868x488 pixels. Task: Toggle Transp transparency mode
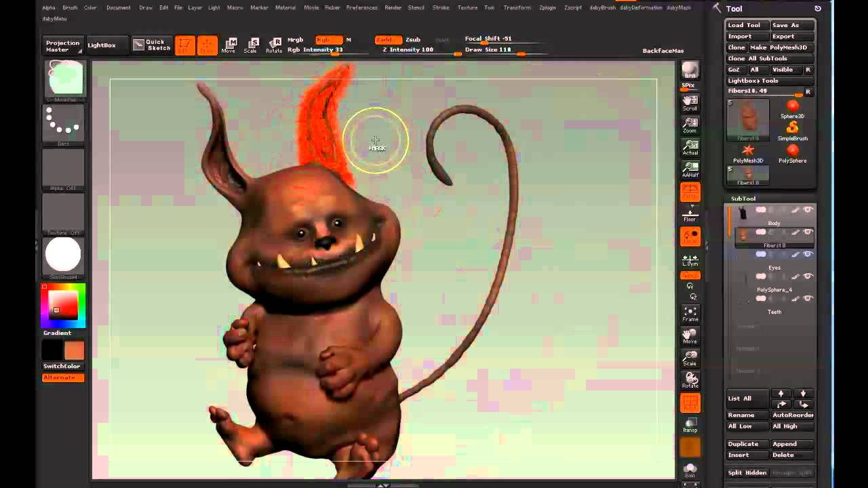pos(690,425)
